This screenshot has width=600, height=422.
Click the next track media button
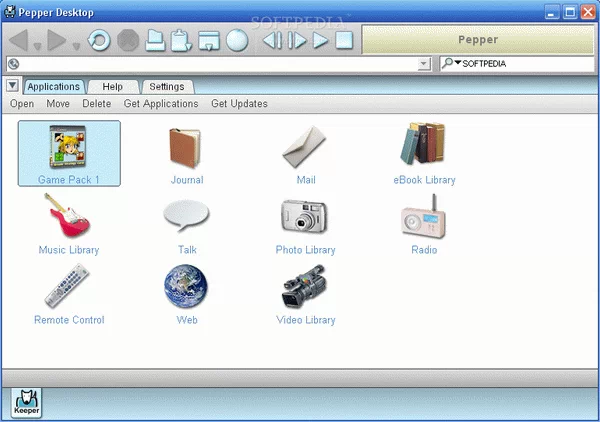(297, 40)
